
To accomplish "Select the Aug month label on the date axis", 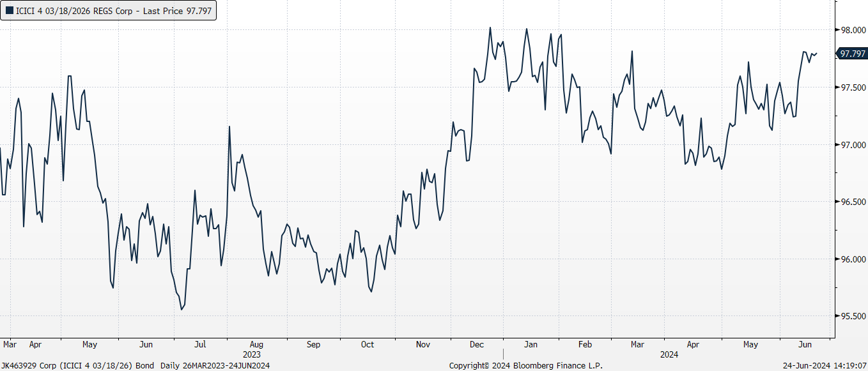I will [256, 344].
